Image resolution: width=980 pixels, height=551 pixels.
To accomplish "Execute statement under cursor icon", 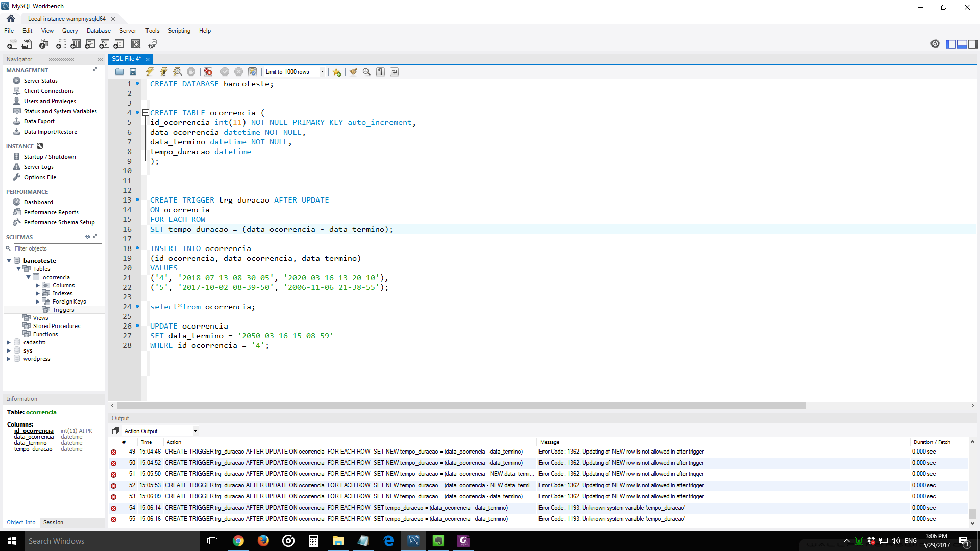I will click(x=164, y=72).
